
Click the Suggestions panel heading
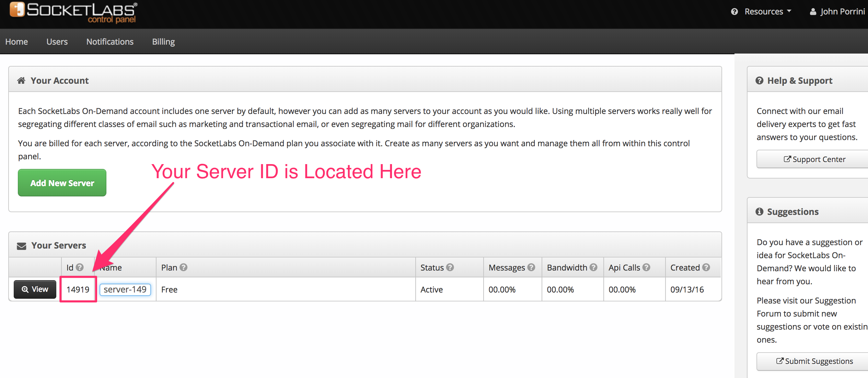pos(793,211)
